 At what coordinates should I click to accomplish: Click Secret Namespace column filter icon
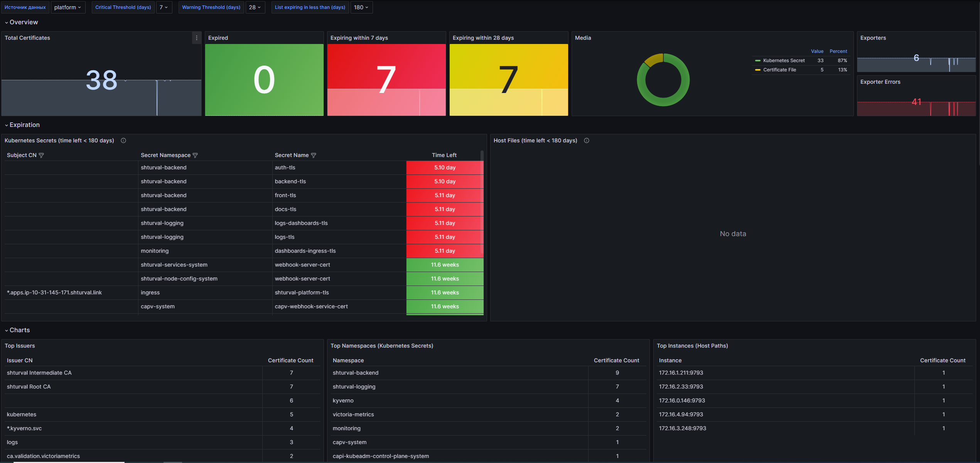195,155
